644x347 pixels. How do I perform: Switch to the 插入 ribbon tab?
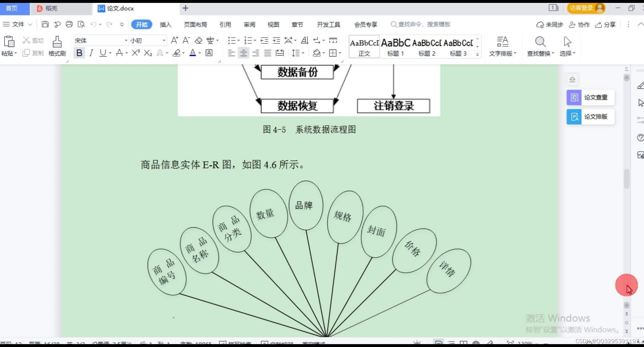[165, 24]
